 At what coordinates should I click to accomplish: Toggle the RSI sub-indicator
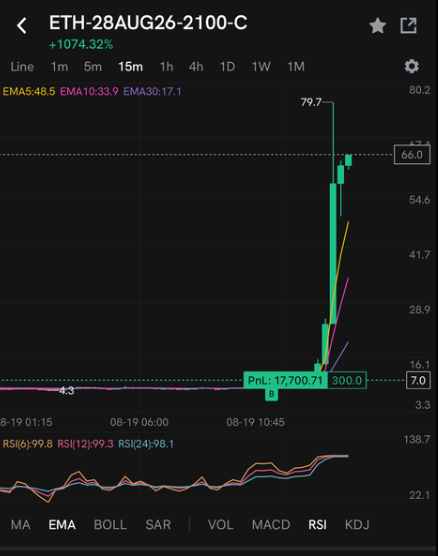pos(317,524)
